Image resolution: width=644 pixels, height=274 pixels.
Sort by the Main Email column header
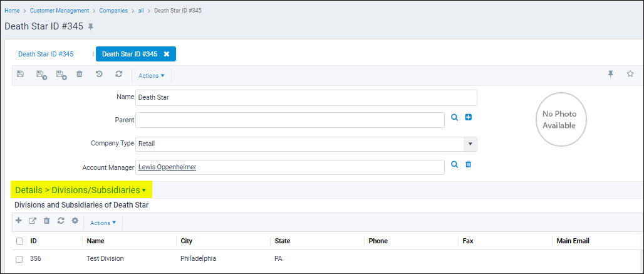tap(573, 241)
